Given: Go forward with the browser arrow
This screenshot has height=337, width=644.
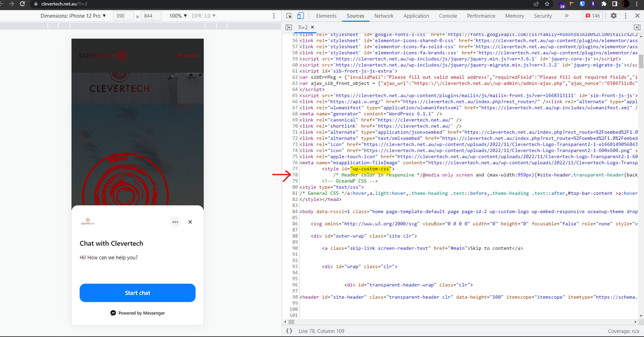Looking at the screenshot, I should 11,4.
